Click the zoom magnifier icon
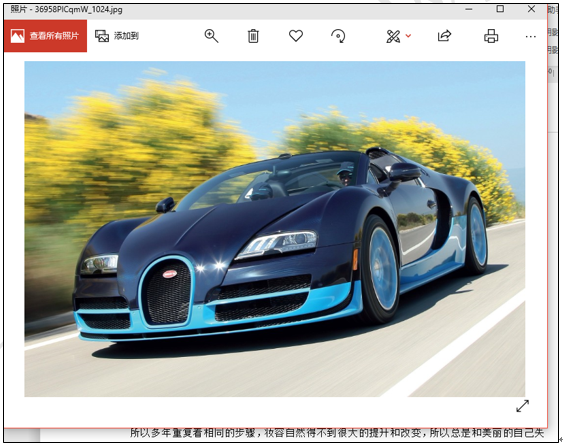Viewport: 563px width, 448px height. tap(211, 36)
